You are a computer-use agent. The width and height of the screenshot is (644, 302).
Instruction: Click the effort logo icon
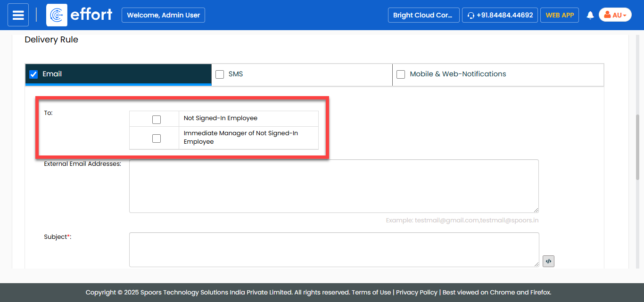[x=57, y=15]
